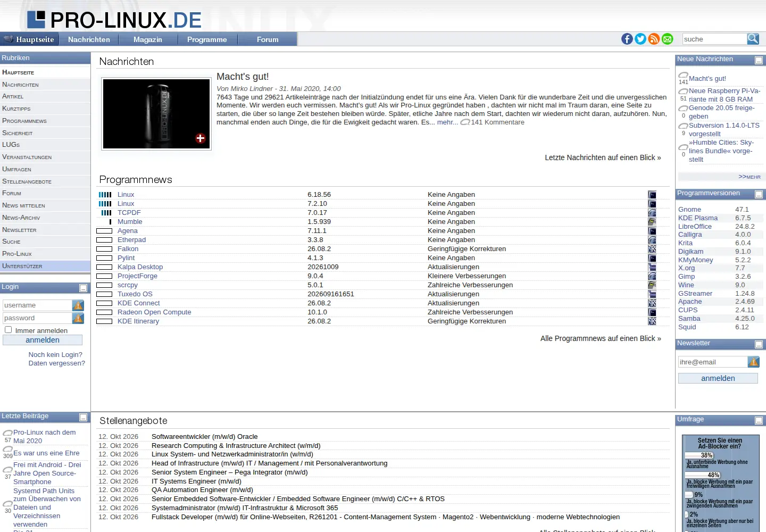766x532 pixels.
Task: Open the Macht's gut! article thumbnail
Action: click(156, 114)
